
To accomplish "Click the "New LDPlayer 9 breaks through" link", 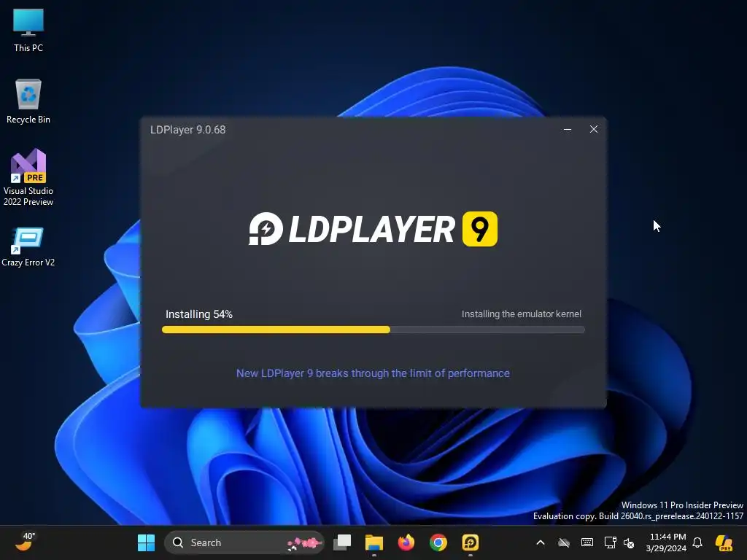I will (x=373, y=373).
